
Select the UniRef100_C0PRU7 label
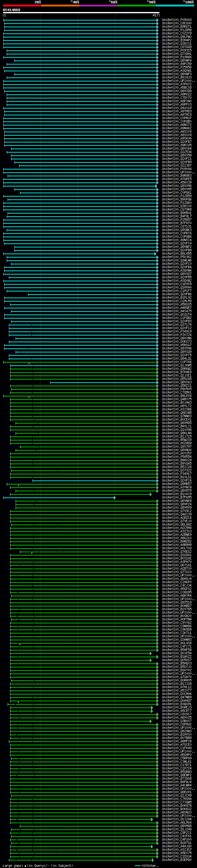pyautogui.click(x=177, y=118)
